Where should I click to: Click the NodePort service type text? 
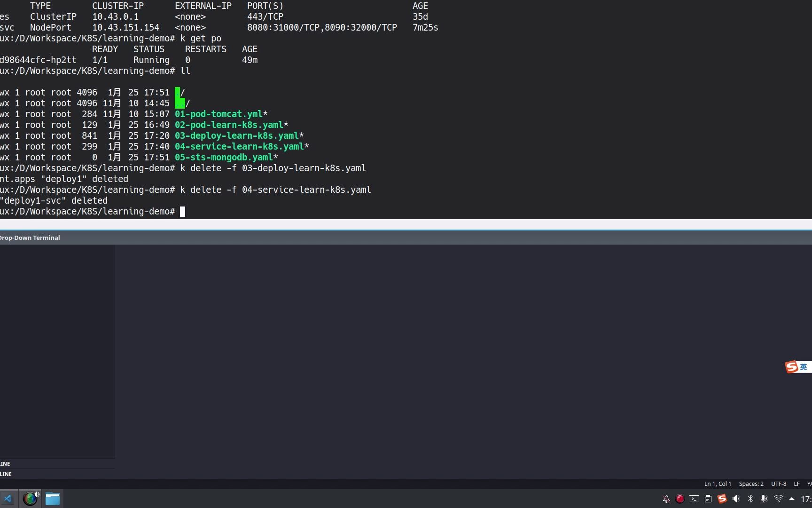[x=51, y=27]
